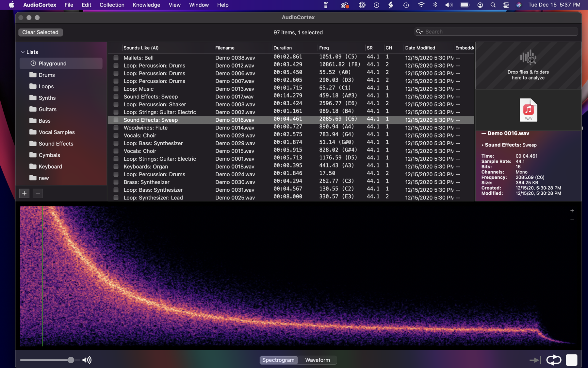The image size is (588, 368).
Task: Enable the checkbox for Demo 0030.wav
Action: point(116,182)
